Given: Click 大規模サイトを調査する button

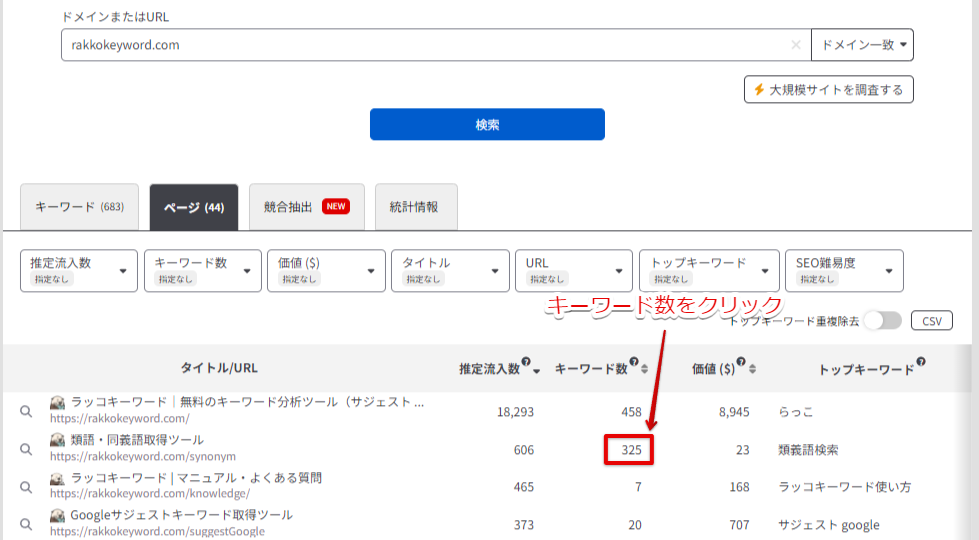Looking at the screenshot, I should 828,90.
